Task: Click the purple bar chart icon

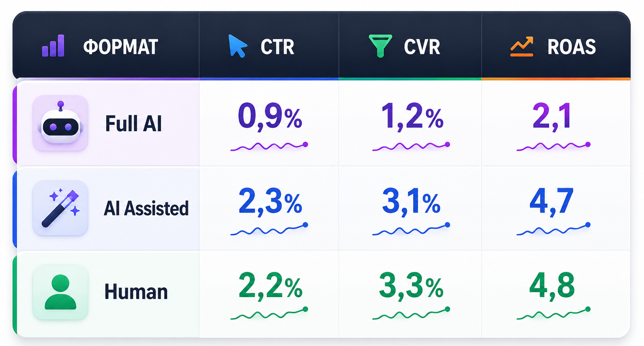Action: 53,46
